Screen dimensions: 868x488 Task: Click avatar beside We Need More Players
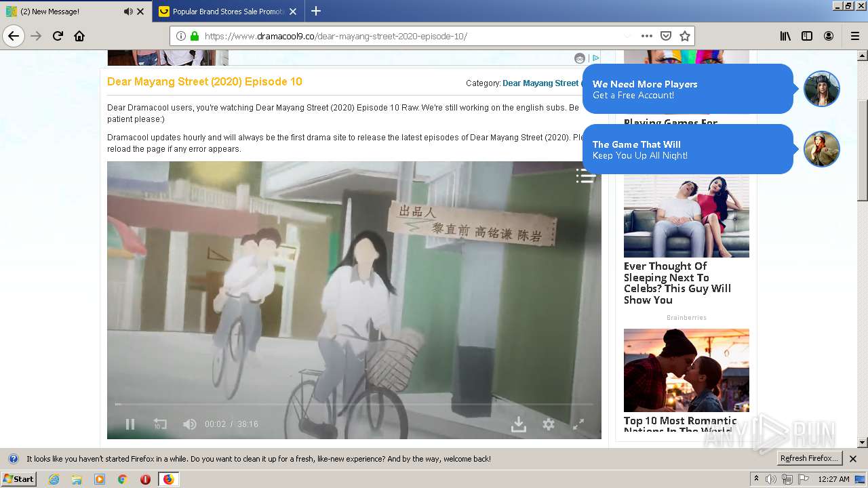tap(822, 89)
